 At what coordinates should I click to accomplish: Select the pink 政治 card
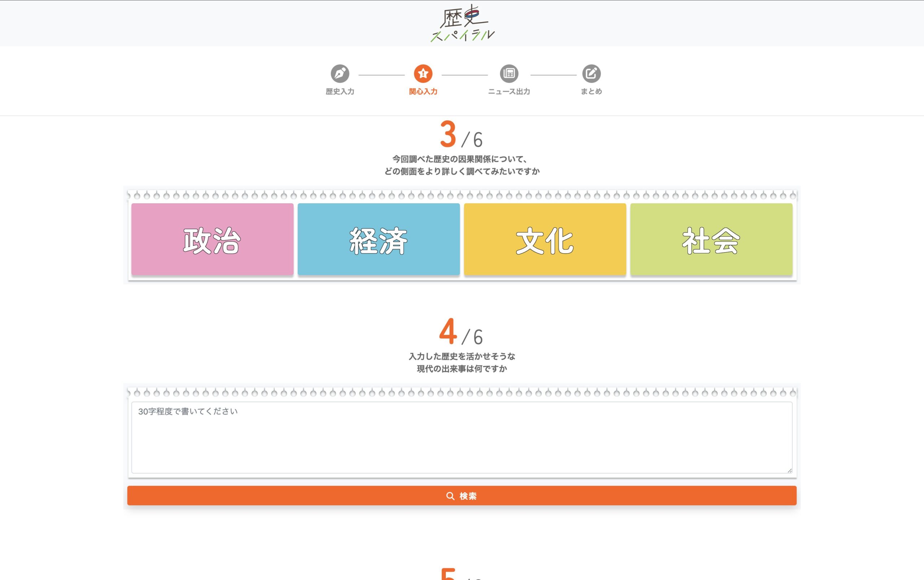click(212, 239)
